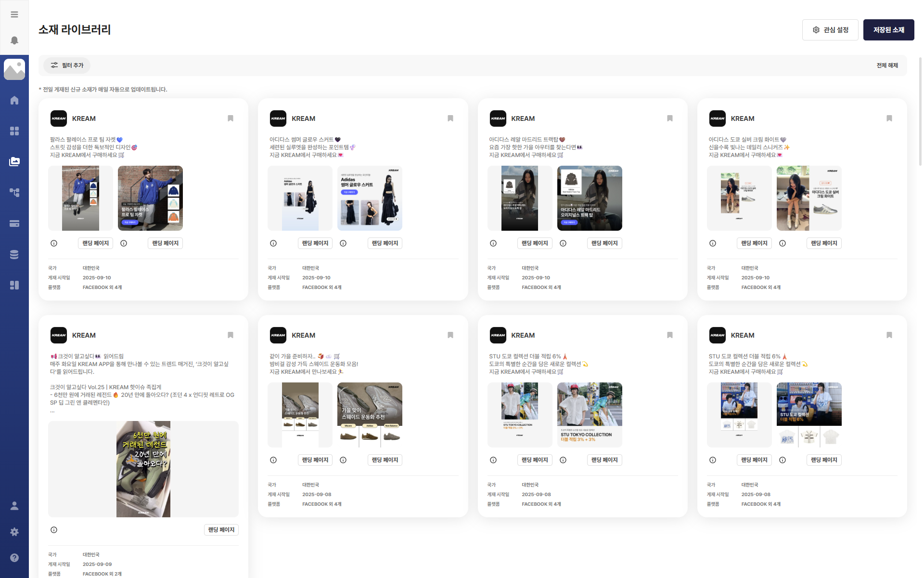The height and width of the screenshot is (578, 924).
Task: Show info for 크것이 알고싶다 video creative
Action: [54, 530]
